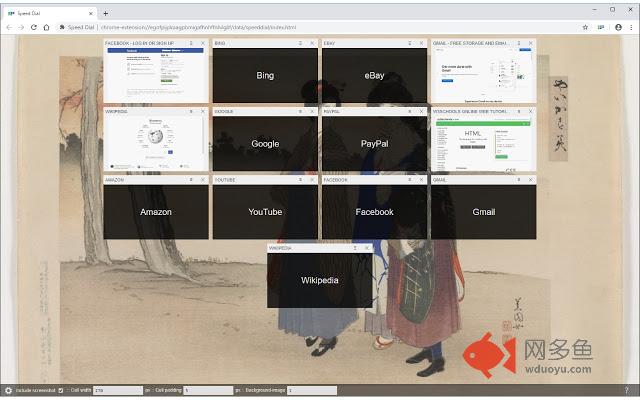Viewport: 640px width, 400px height.
Task: Remove the PayPal tile with its X
Action: pos(422,111)
